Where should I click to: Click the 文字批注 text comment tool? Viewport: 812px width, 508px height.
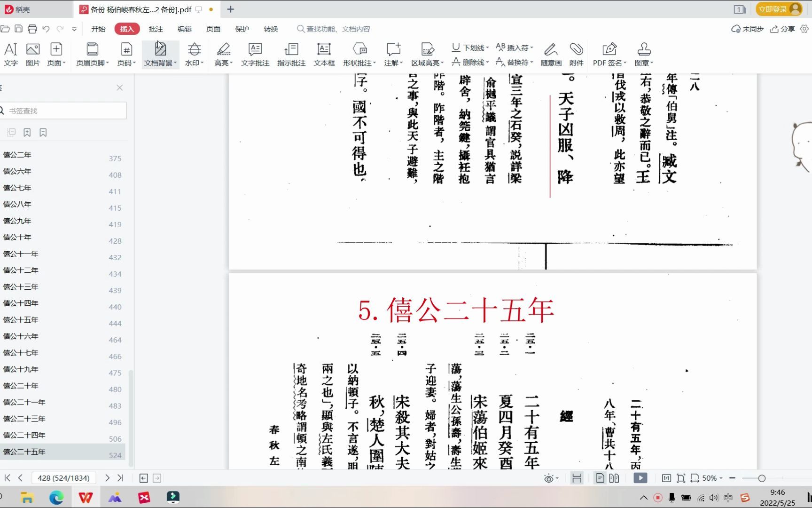255,55
